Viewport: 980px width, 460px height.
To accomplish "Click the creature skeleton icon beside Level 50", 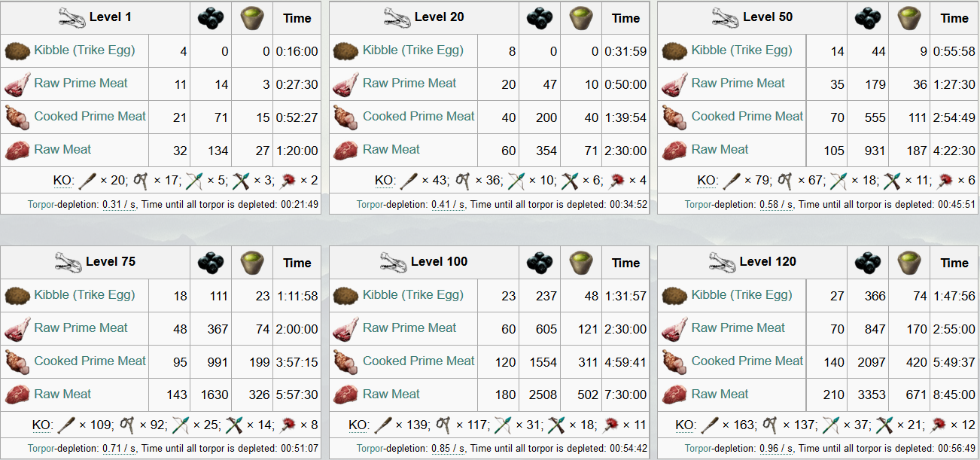I will pyautogui.click(x=725, y=17).
